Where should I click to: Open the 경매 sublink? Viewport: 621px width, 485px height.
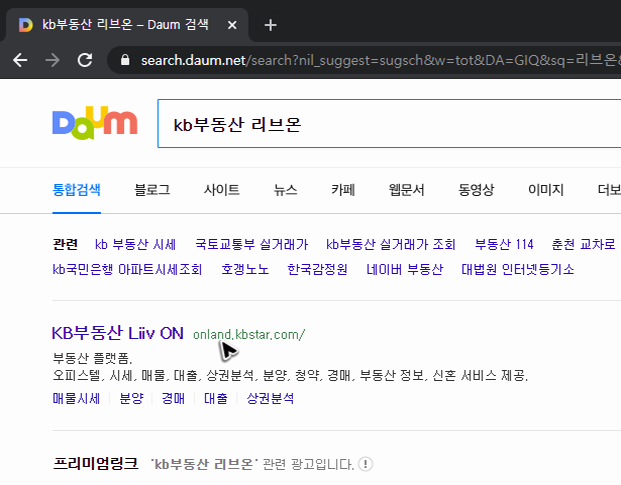[x=173, y=398]
